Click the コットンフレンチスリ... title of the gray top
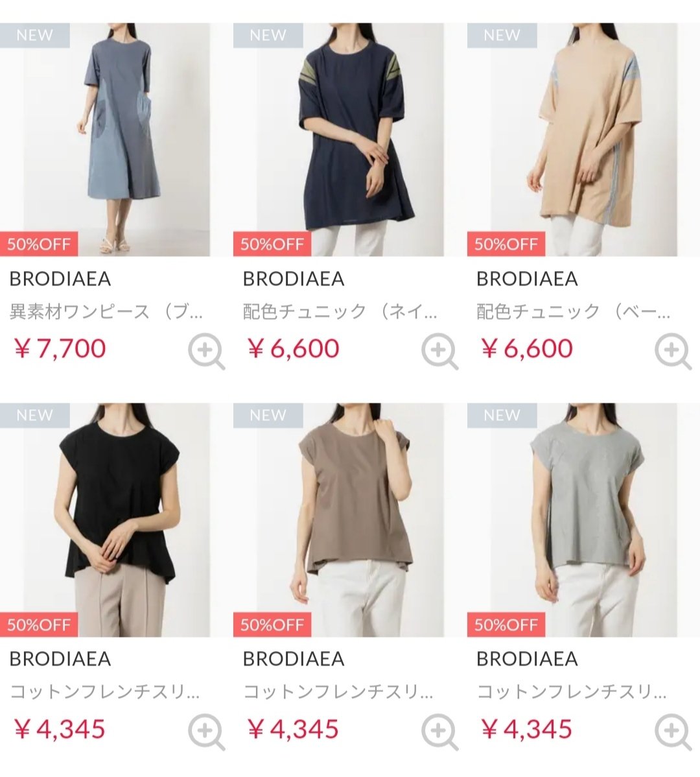The width and height of the screenshot is (700, 777). (x=571, y=692)
